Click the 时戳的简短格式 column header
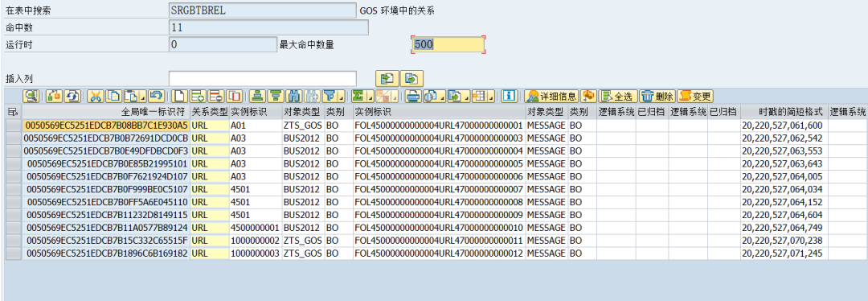 pyautogui.click(x=784, y=112)
